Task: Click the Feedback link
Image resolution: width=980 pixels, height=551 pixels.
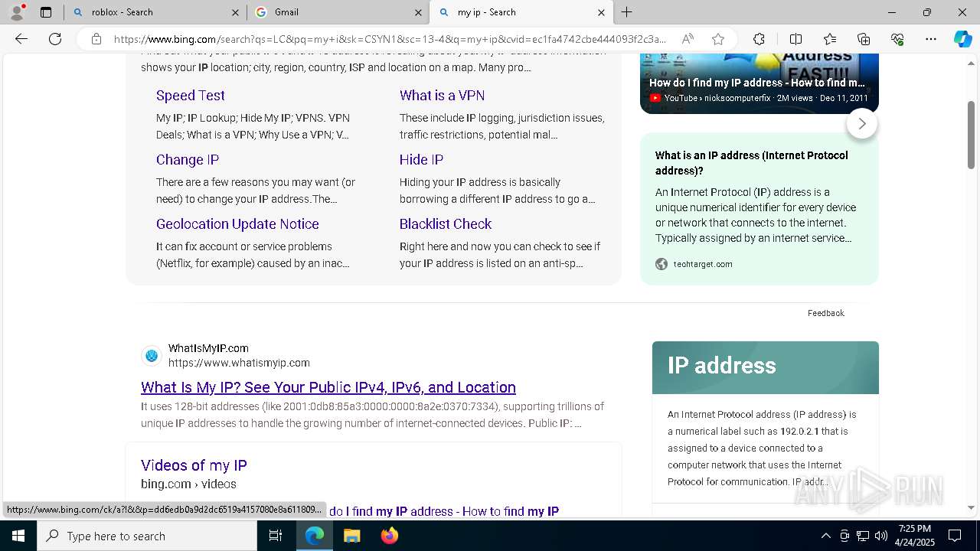Action: click(x=825, y=313)
